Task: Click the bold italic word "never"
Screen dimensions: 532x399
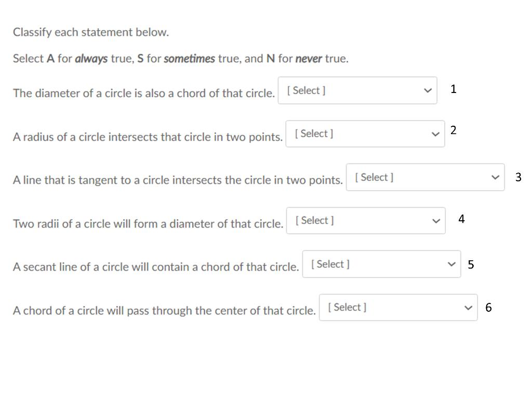Action: (x=309, y=59)
